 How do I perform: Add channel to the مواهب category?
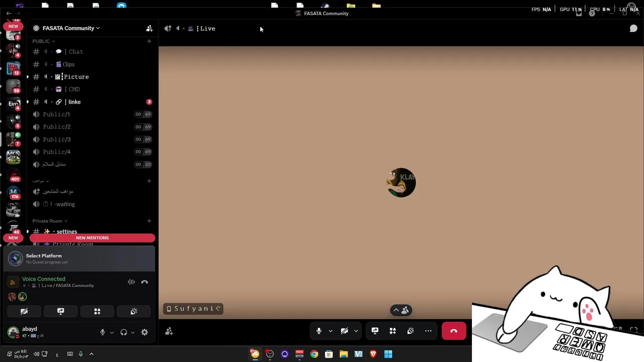149,181
